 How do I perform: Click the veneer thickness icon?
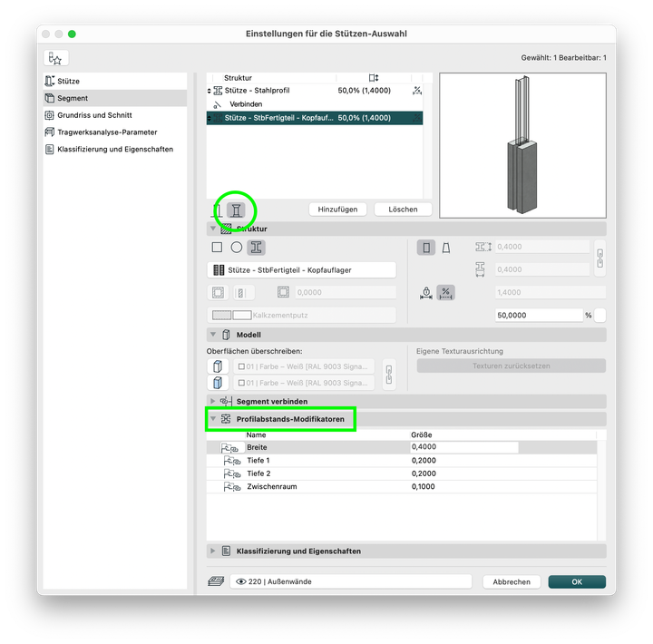tap(283, 292)
